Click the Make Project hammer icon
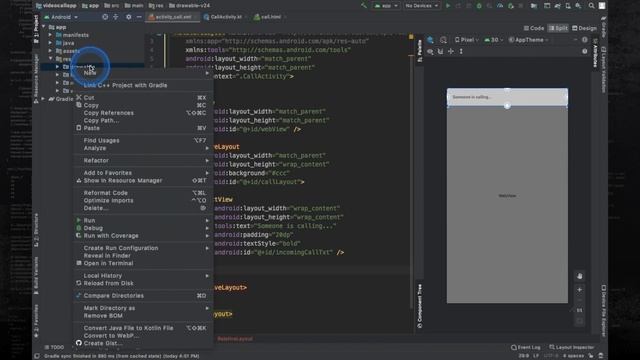This screenshot has width=640, height=360. tap(364, 6)
